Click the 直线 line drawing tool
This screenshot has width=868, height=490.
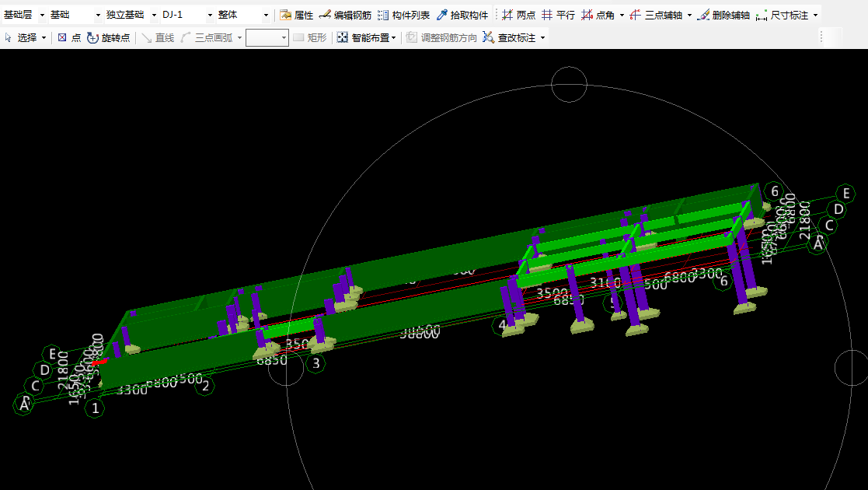click(x=158, y=37)
